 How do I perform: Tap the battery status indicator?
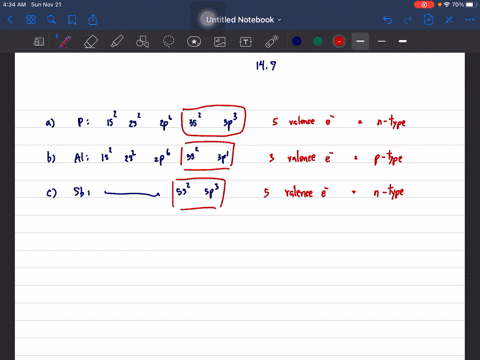pyautogui.click(x=471, y=5)
